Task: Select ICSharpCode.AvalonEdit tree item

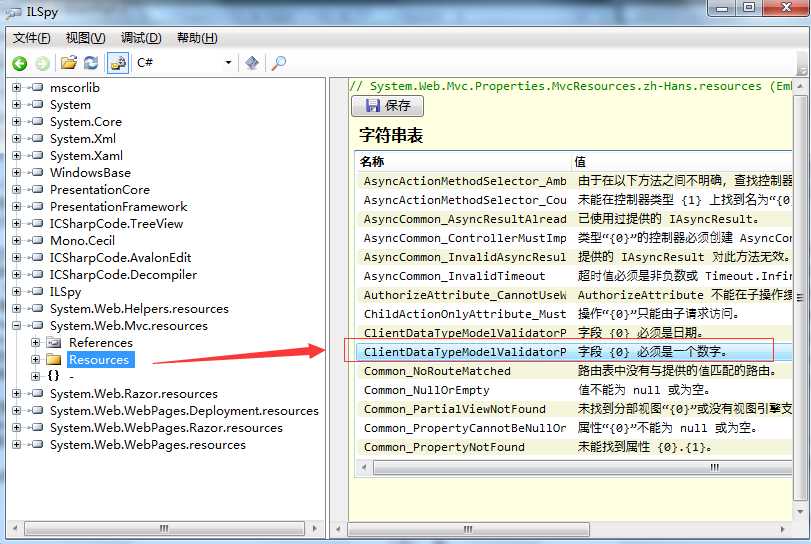Action: pos(121,258)
